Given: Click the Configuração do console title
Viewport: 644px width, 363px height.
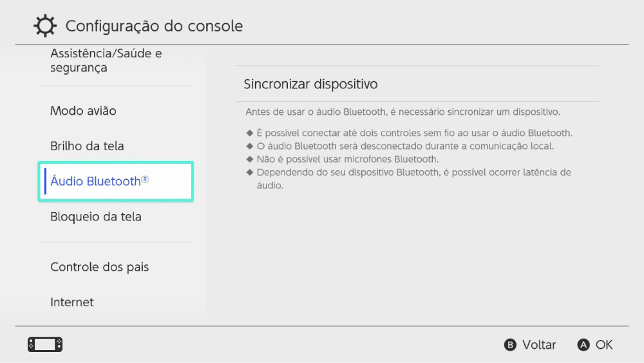Looking at the screenshot, I should pos(155,26).
